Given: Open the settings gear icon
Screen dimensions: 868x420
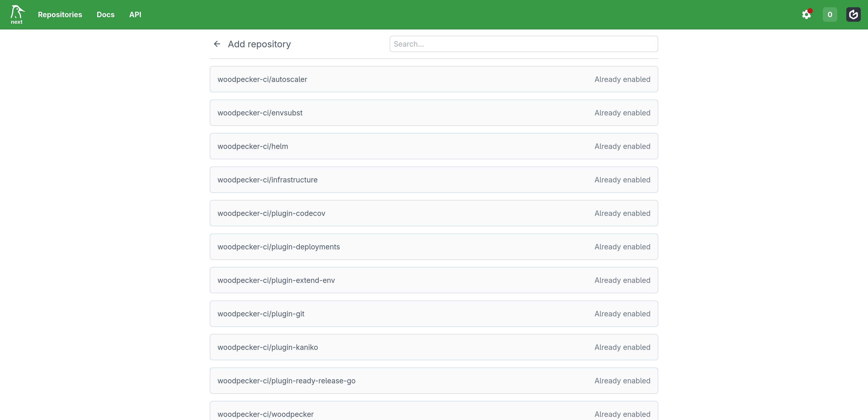Looking at the screenshot, I should (806, 14).
